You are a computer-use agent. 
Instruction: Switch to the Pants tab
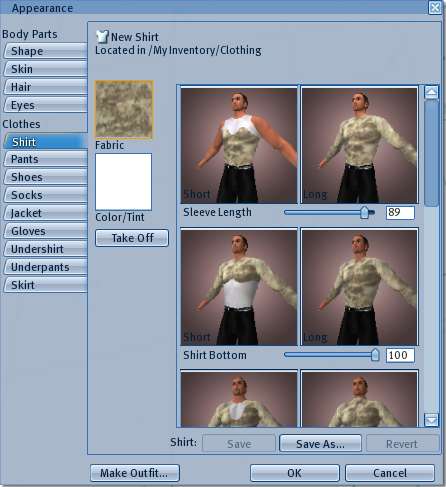point(45,159)
